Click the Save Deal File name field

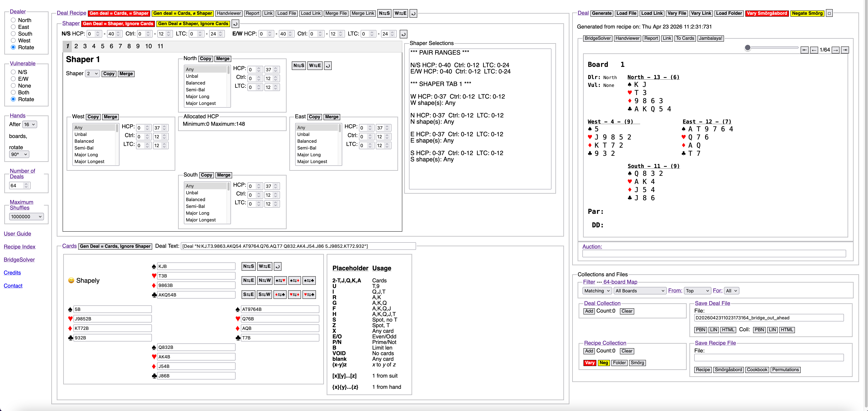pyautogui.click(x=769, y=318)
